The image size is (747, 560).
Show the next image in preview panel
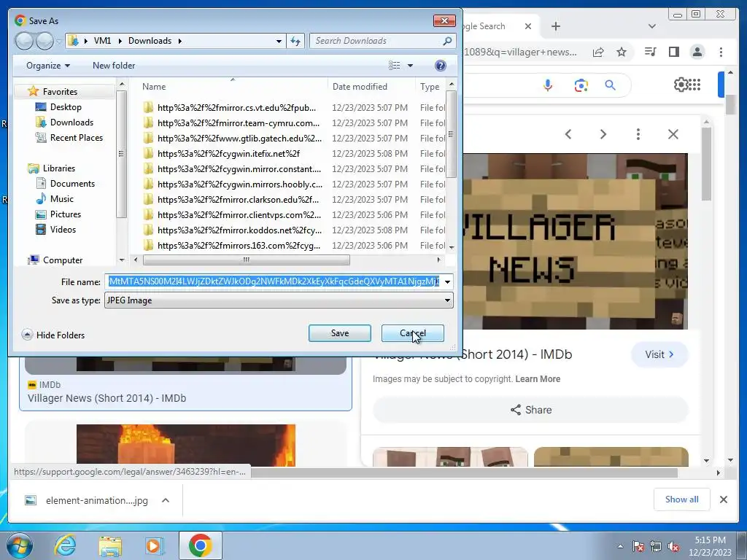(603, 134)
